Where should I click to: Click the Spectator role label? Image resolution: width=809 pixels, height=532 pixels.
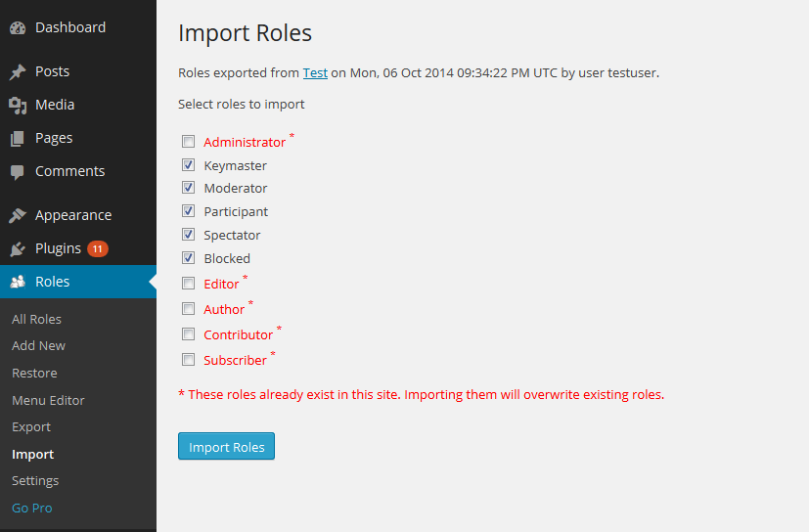click(x=232, y=236)
